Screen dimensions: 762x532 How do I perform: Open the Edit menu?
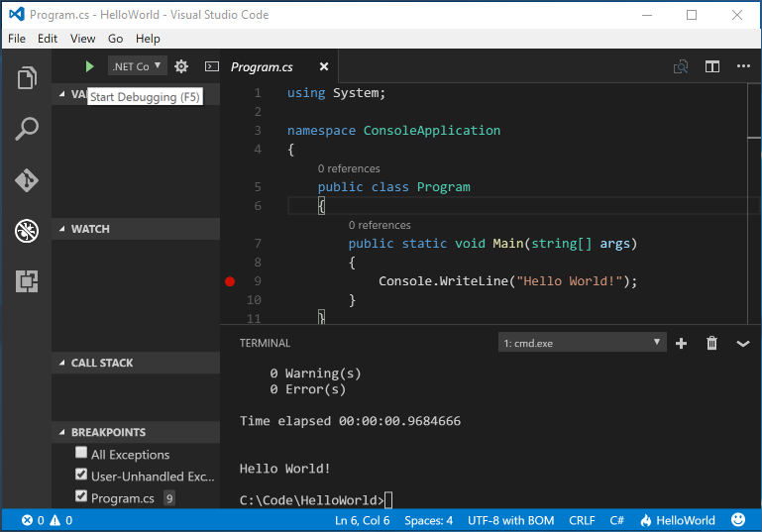[x=48, y=39]
